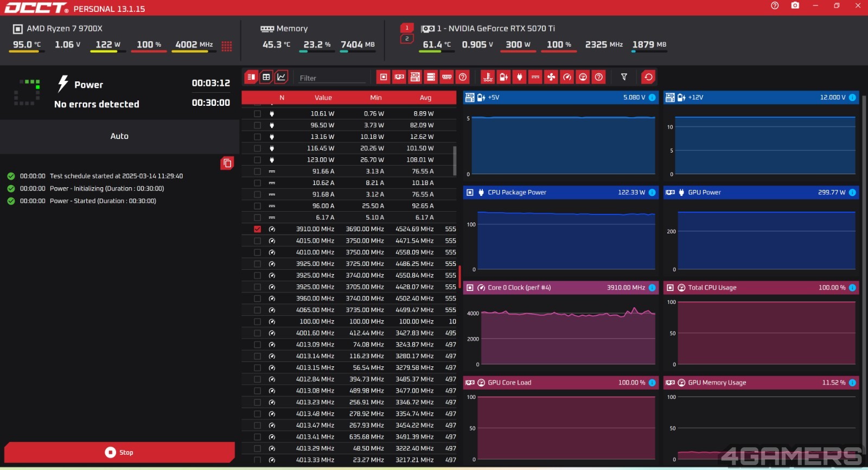Copy test log to clipboard icon

(227, 163)
